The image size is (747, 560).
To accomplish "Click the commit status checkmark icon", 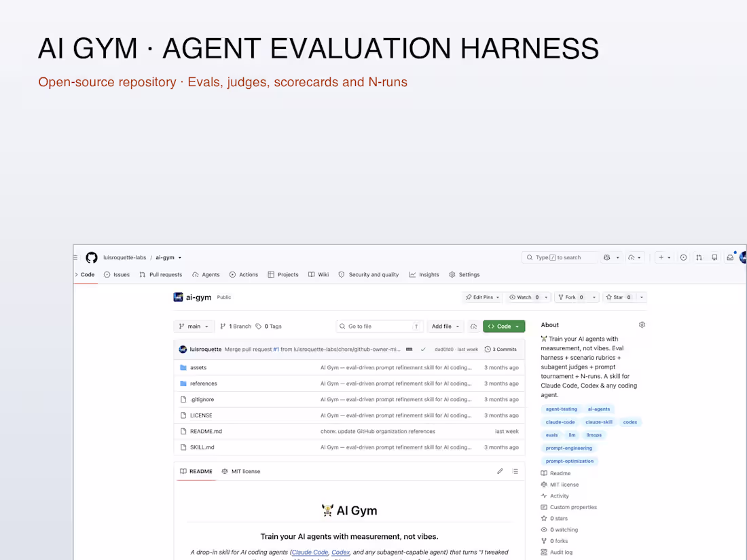I will point(423,350).
